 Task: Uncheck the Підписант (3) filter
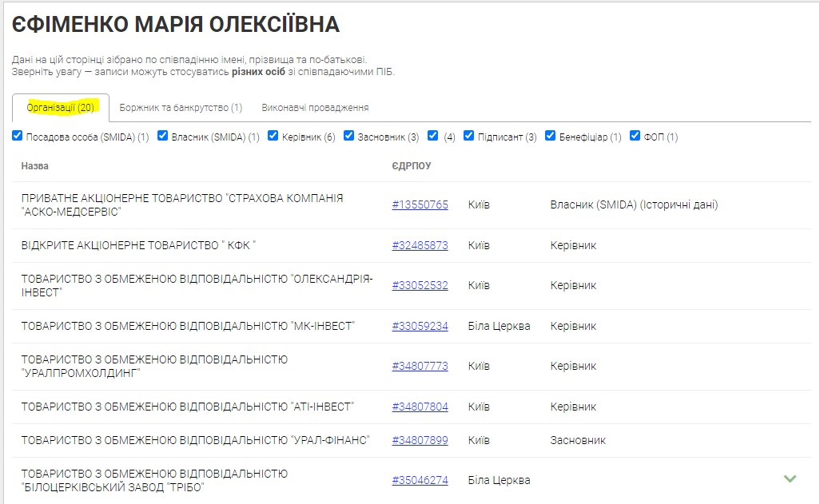pyautogui.click(x=469, y=136)
